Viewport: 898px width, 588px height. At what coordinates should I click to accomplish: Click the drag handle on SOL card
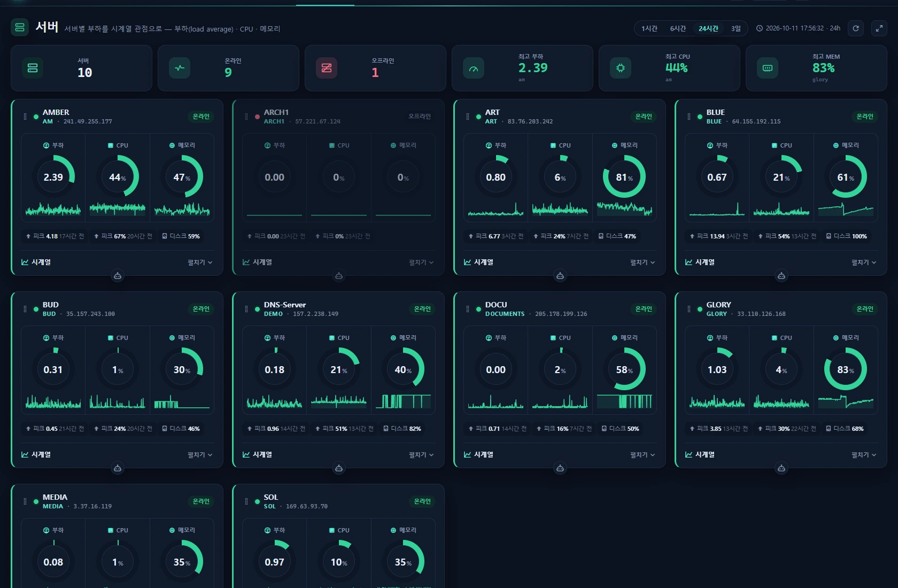click(x=246, y=501)
